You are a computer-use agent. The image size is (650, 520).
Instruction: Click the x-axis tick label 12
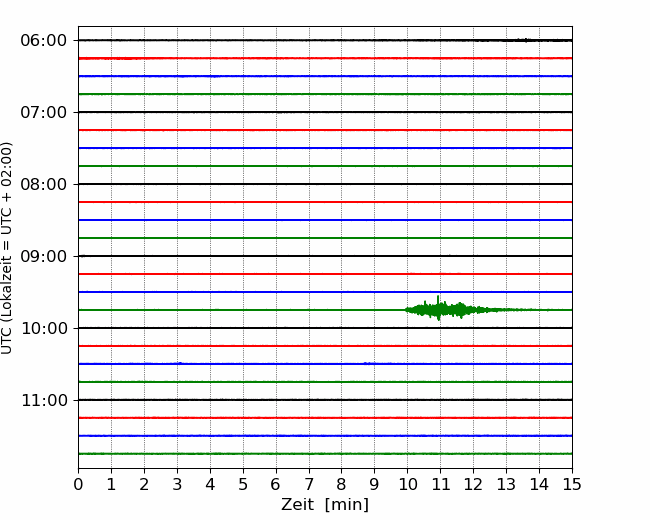click(473, 484)
